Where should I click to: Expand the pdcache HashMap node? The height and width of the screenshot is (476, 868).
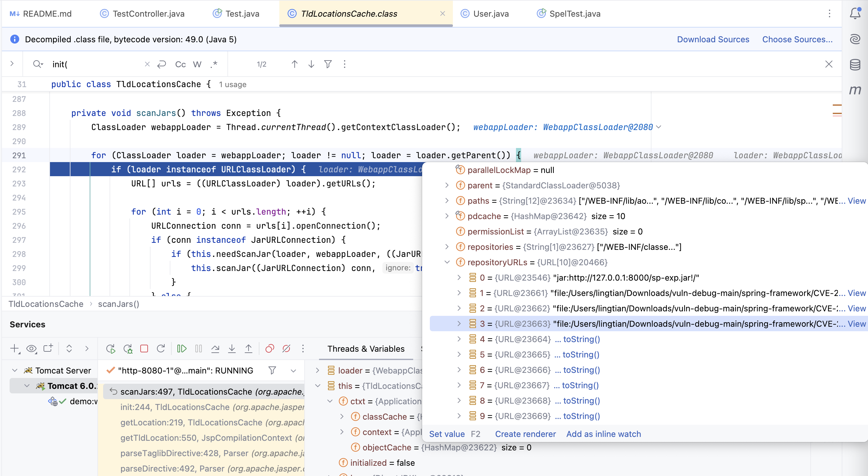tap(447, 216)
